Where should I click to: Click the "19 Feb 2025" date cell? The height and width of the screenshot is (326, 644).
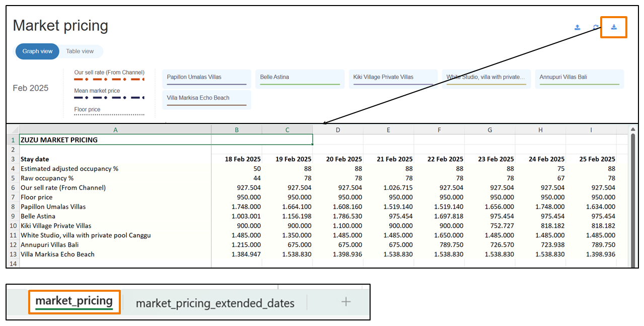288,159
